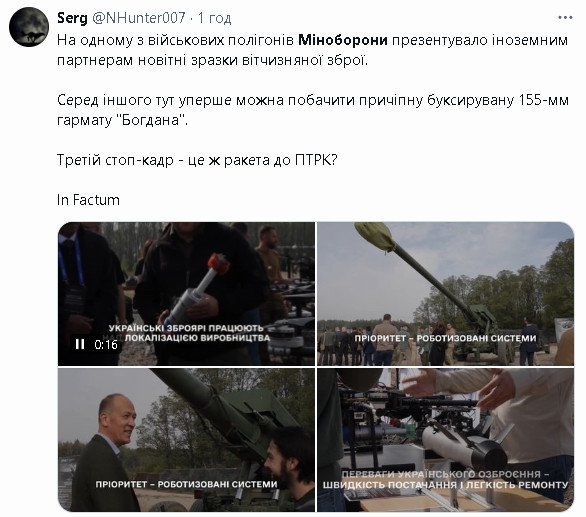Click the 'ЛОКАЛІЗАЦІЄЮ ВИРОБНИЦТВА' video caption
Screen dimensions: 586x517
pyautogui.click(x=197, y=338)
